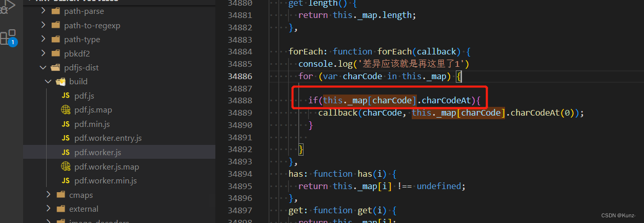Click line number 34894 in the gutter
This screenshot has width=644, height=223.
click(x=240, y=174)
